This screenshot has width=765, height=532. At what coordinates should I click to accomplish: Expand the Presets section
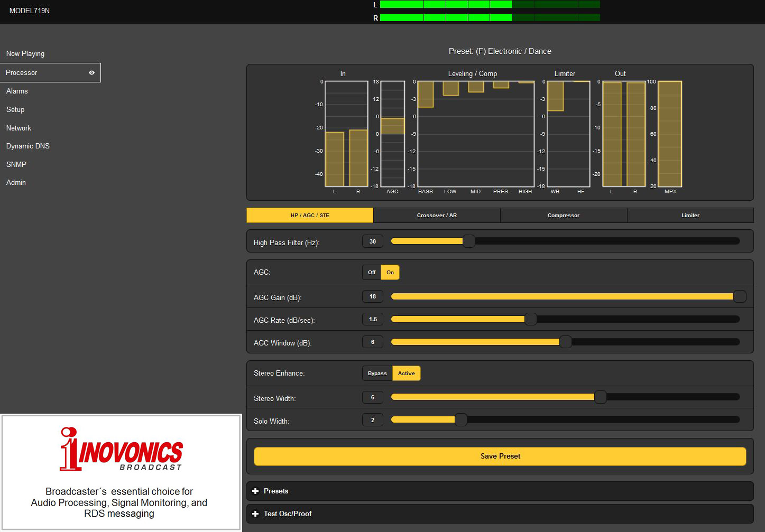tap(276, 491)
